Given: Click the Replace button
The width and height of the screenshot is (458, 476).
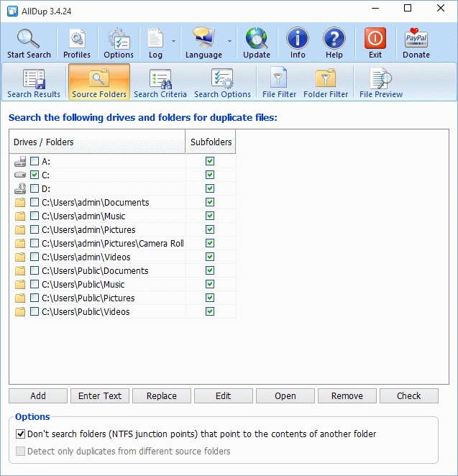Looking at the screenshot, I should point(162,396).
